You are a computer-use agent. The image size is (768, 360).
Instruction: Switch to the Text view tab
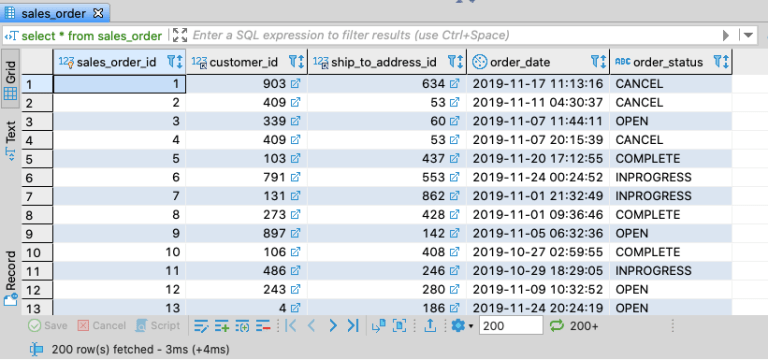pyautogui.click(x=11, y=141)
